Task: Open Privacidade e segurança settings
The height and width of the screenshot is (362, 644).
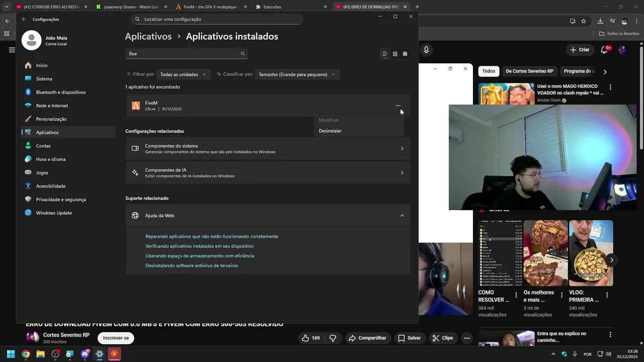Action: (x=68, y=200)
